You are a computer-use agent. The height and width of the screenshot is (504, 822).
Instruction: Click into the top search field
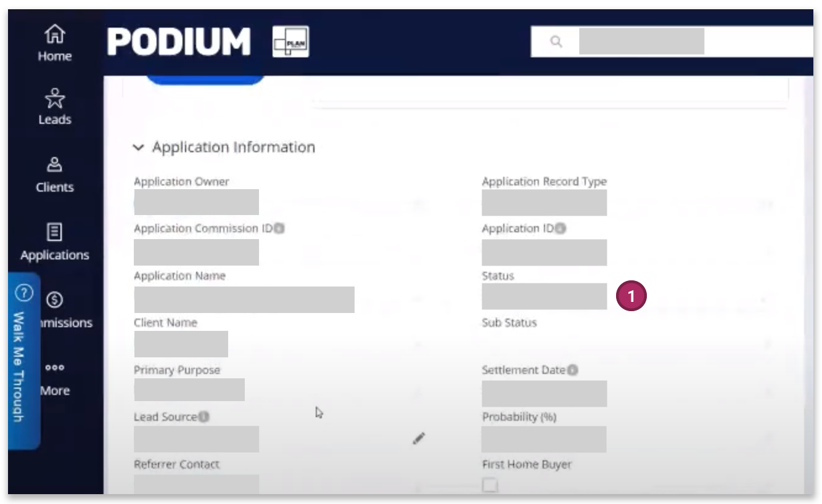point(672,42)
